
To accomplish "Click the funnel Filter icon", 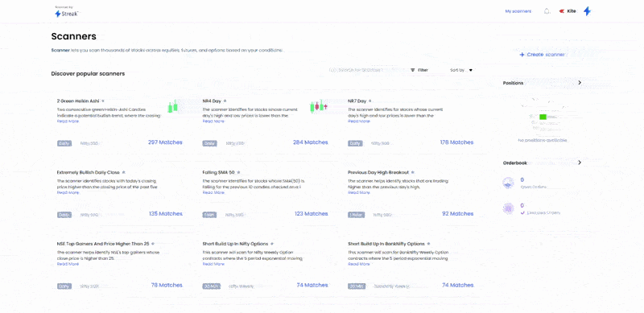I will (412, 70).
